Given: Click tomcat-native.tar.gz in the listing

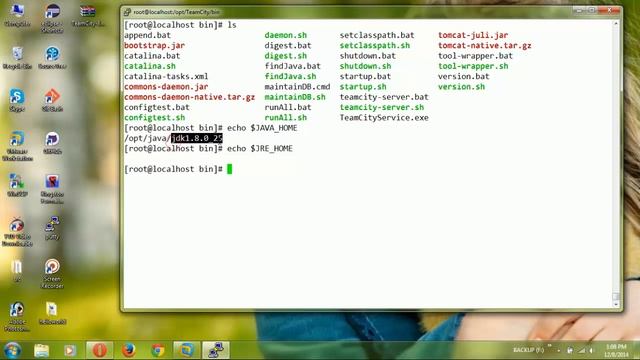Looking at the screenshot, I should pos(484,45).
